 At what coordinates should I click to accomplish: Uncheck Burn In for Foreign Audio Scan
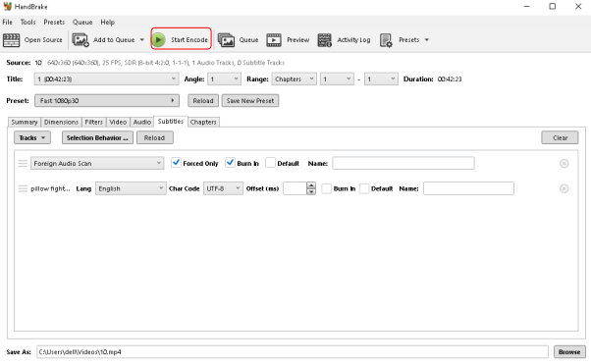click(230, 163)
